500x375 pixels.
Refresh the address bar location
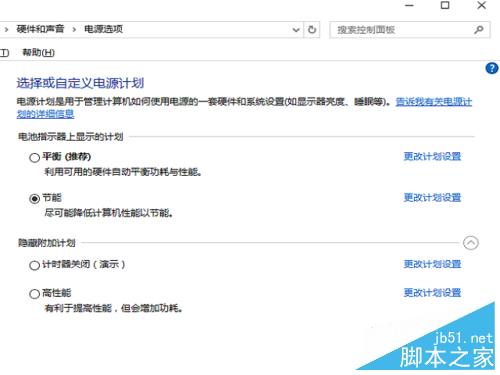(312, 30)
